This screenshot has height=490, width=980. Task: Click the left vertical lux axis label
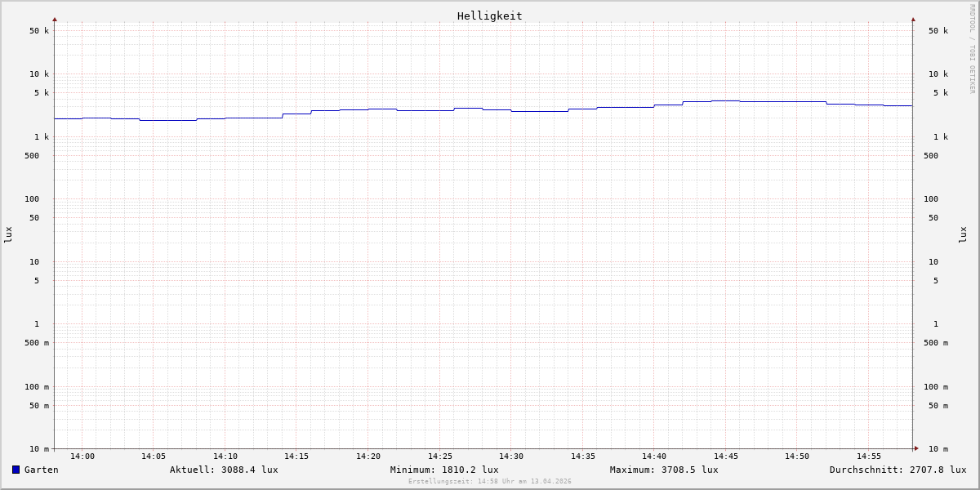click(9, 234)
